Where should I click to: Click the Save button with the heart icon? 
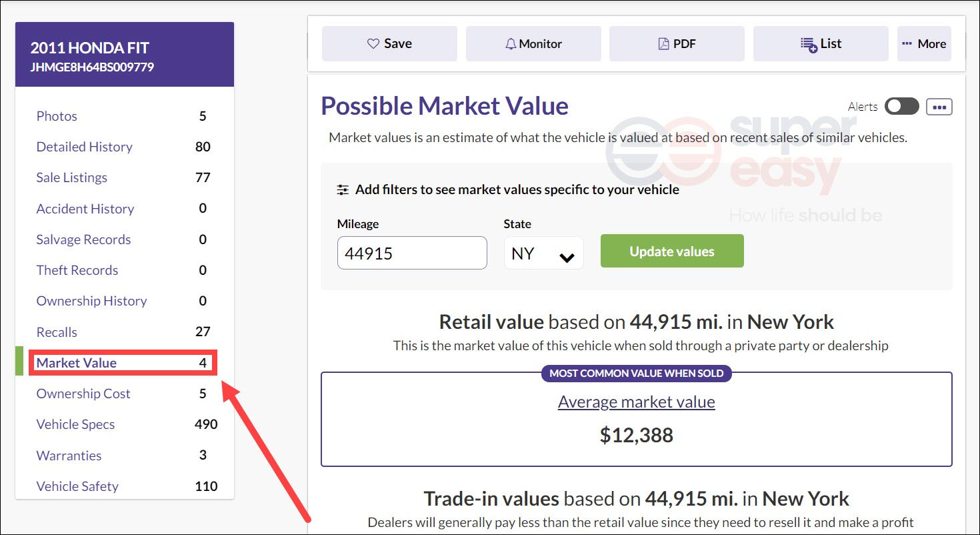389,44
